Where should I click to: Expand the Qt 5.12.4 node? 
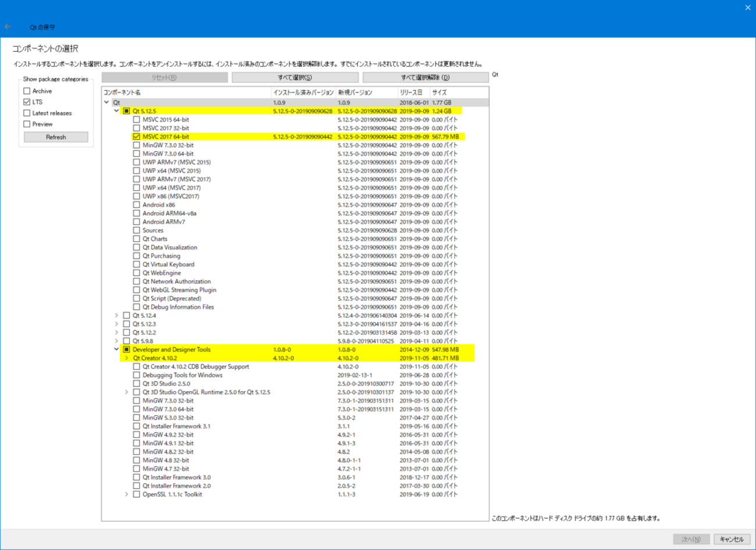point(116,316)
